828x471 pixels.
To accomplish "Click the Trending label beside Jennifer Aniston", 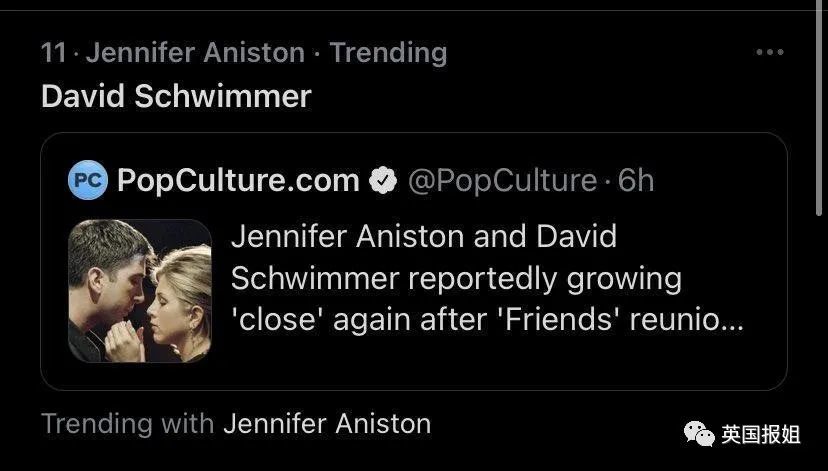I will (x=388, y=53).
